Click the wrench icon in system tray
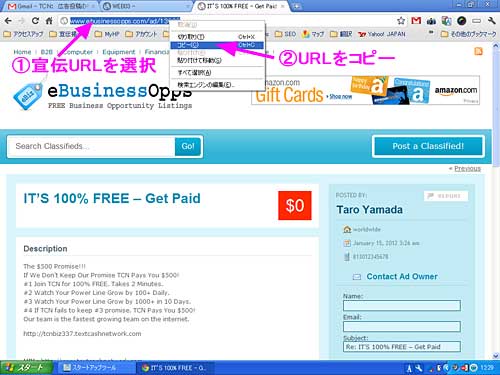This screenshot has height=375, width=500. pyautogui.click(x=419, y=368)
